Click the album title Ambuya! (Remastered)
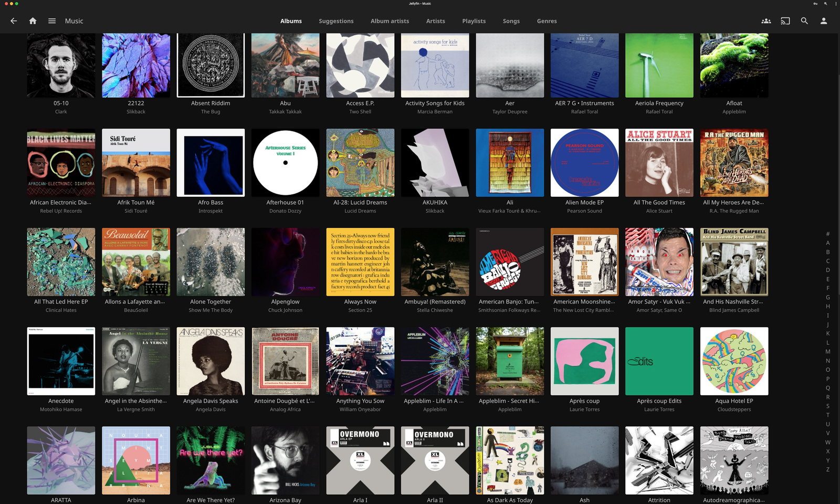Viewport: 840px width, 504px height. [435, 302]
